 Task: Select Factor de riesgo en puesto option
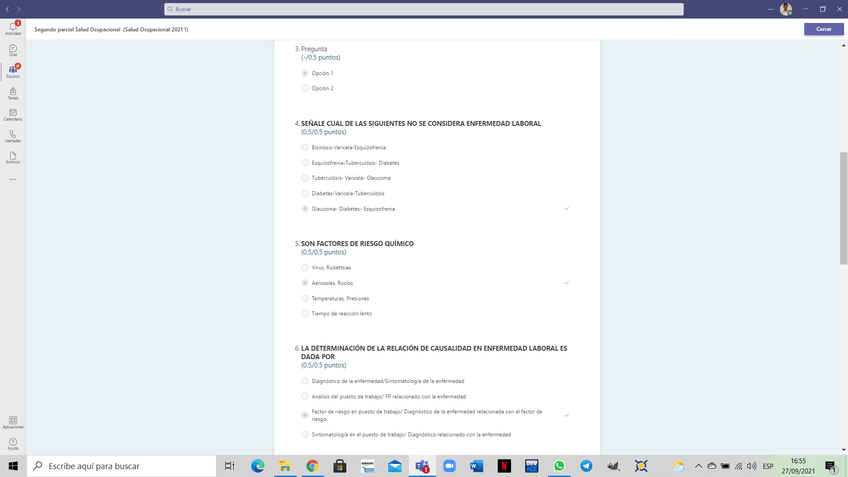[305, 415]
